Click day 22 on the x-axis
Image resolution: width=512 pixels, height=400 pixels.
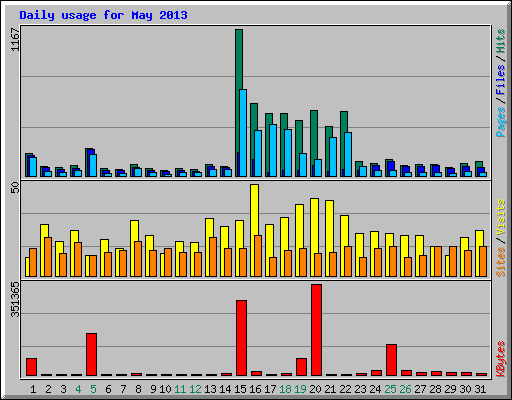point(345,389)
